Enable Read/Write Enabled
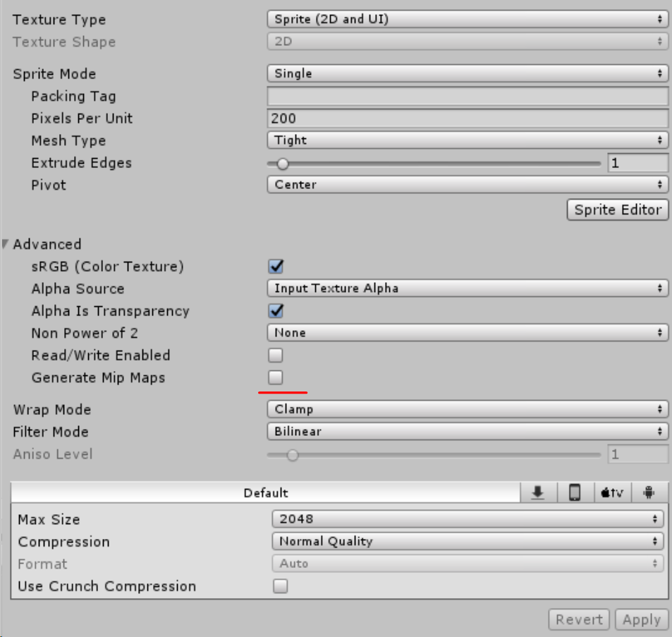672x637 pixels. (275, 355)
